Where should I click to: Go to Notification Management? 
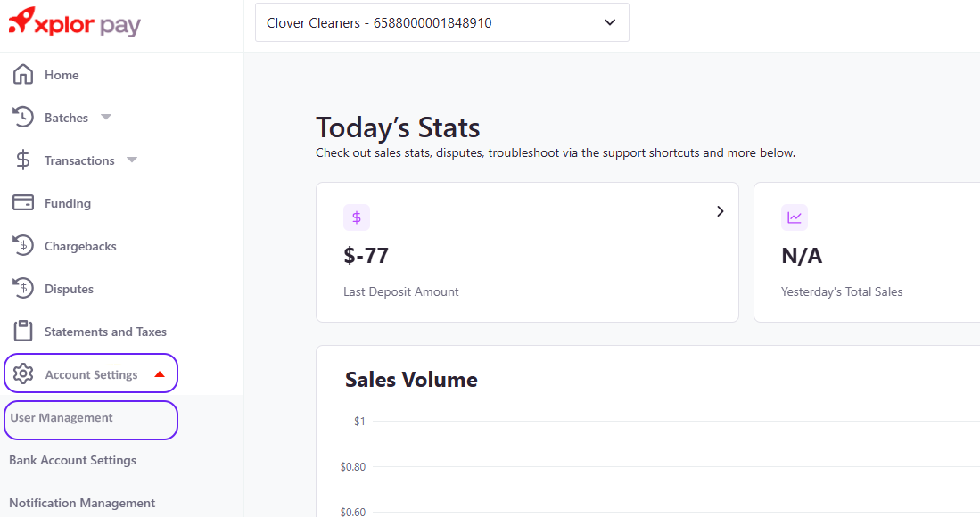pyautogui.click(x=82, y=503)
